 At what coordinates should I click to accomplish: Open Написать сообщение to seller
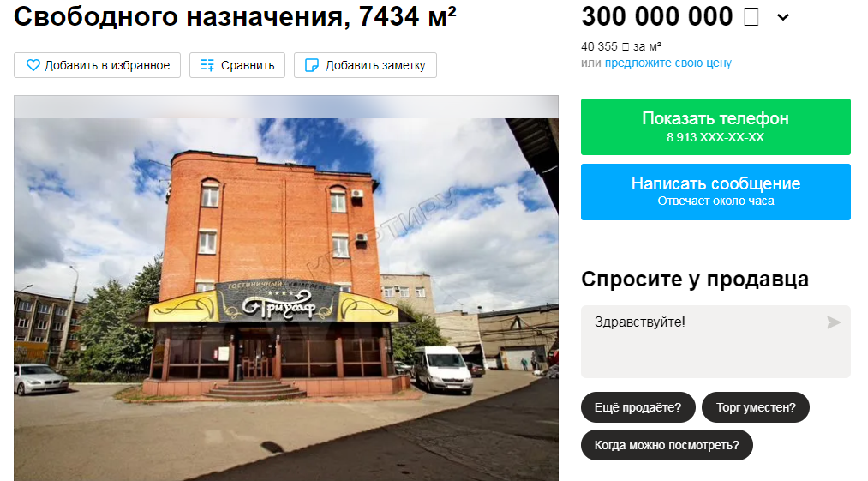[715, 192]
